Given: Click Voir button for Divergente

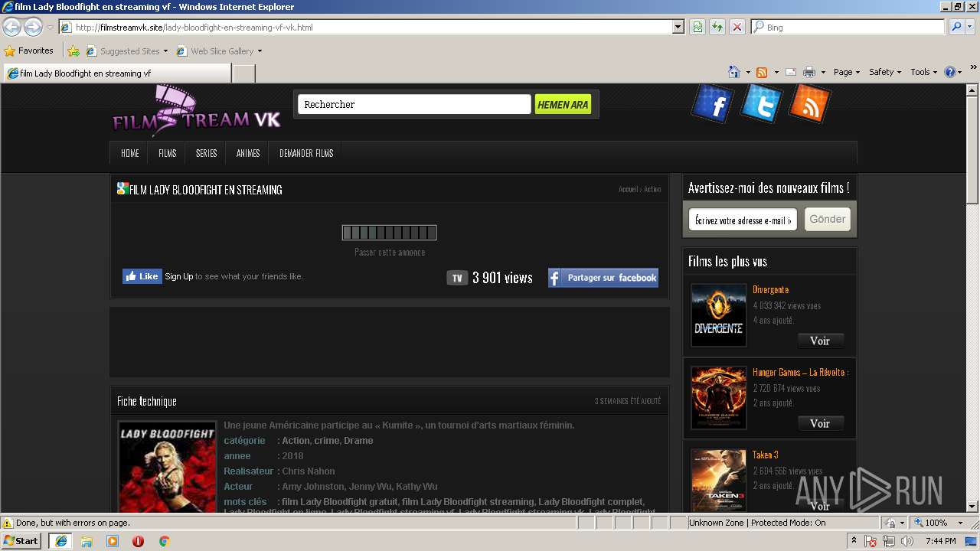Looking at the screenshot, I should point(820,341).
